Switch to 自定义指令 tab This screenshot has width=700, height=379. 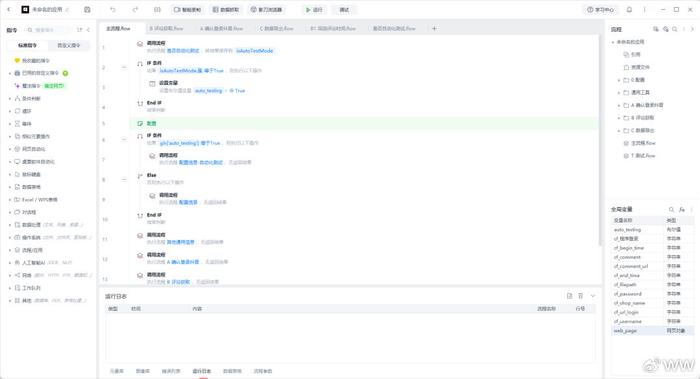[69, 45]
